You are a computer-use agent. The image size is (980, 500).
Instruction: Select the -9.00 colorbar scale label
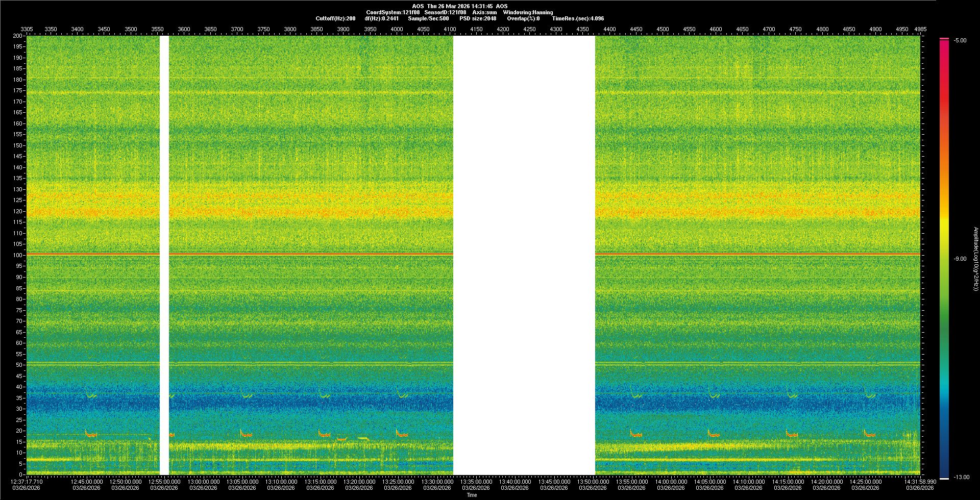coord(960,259)
